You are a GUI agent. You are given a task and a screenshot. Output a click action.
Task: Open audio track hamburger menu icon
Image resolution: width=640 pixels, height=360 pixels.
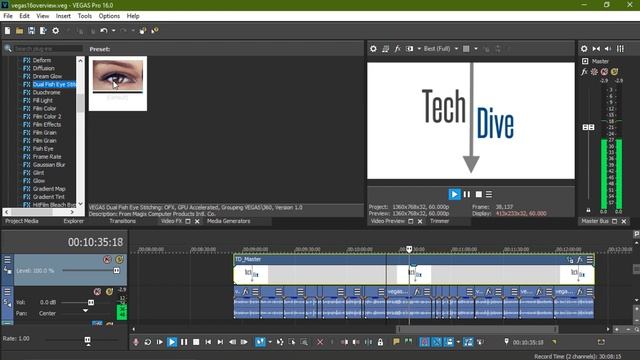[x=7, y=292]
